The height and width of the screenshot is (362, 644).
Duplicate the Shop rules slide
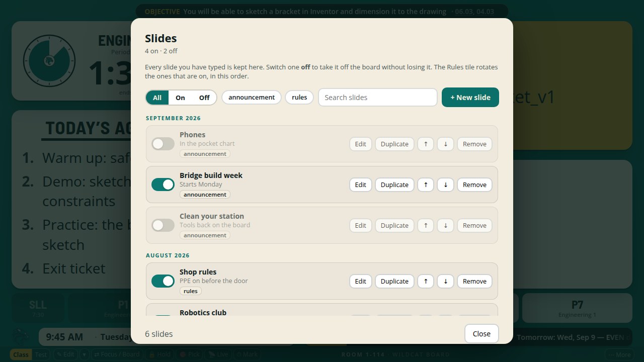coord(394,281)
